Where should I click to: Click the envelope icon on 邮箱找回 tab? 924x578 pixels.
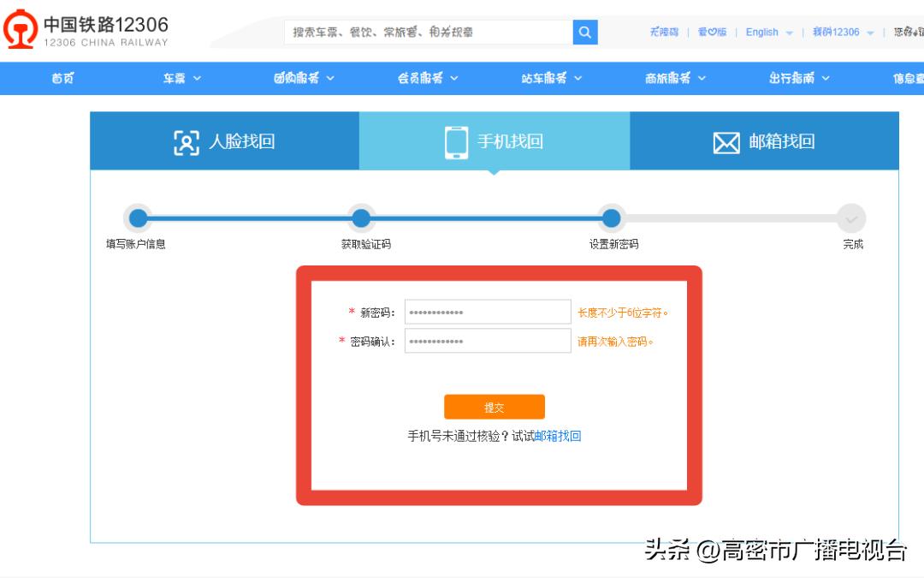point(726,141)
